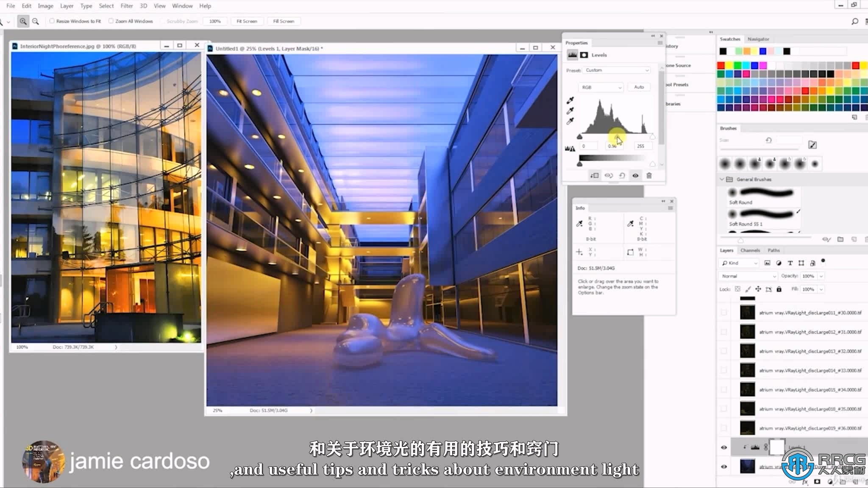Show the discLarge012 layer
This screenshot has height=488, width=868.
pos(724,332)
